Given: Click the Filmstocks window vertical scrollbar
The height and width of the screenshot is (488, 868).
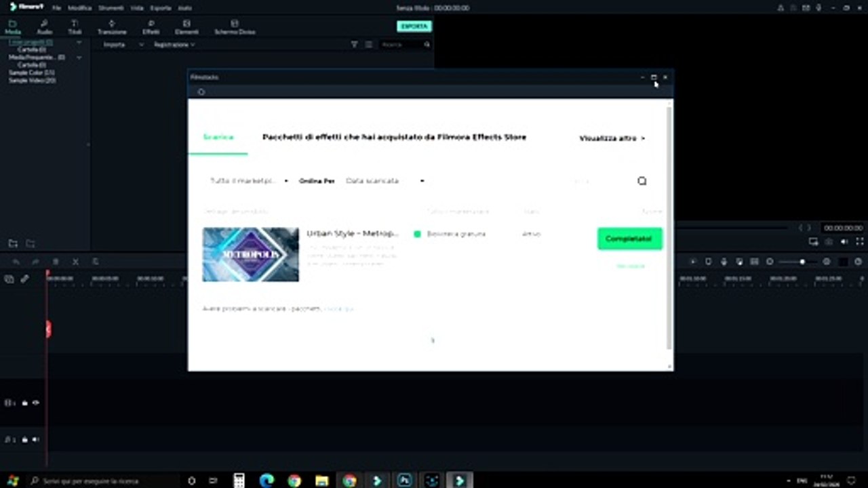Looking at the screenshot, I should pos(670,227).
